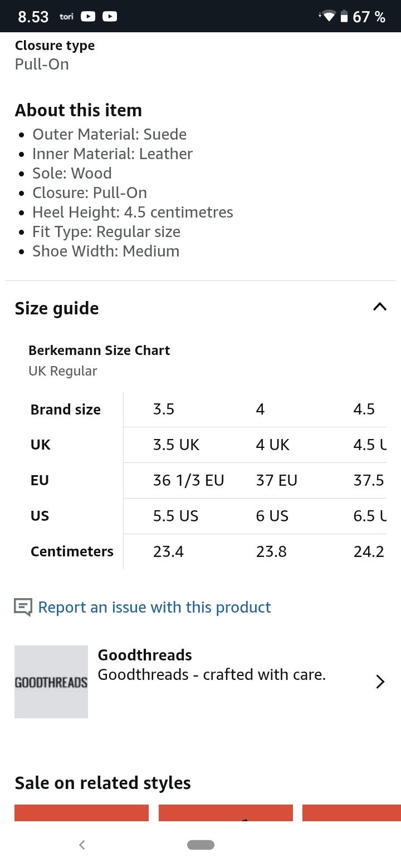The image size is (401, 868).
Task: Tap the 5.5 US size cell
Action: [x=175, y=516]
